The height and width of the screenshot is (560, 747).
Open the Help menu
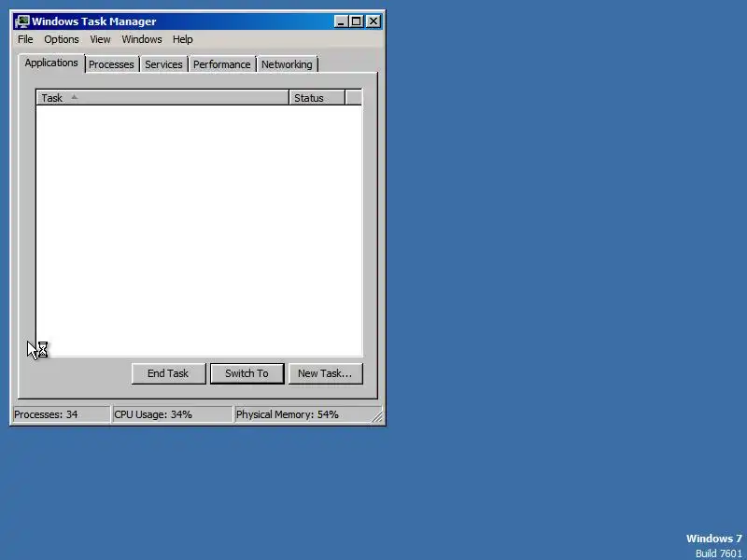point(182,39)
